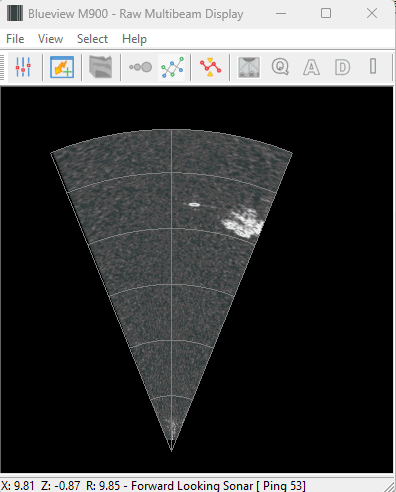Click the Q toolbar icon
396x492 pixels.
(x=280, y=67)
